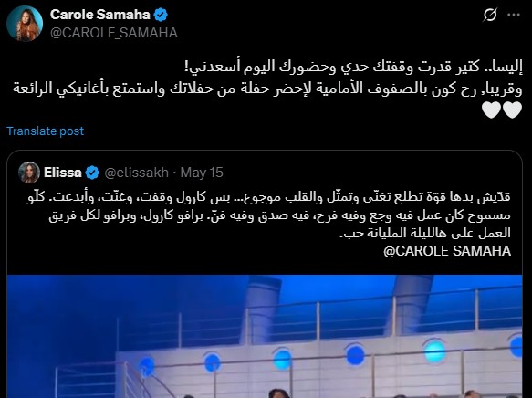Click the gray @CAROLE_SAMAHA handle under name
Viewport: 532px width, 398px height.
pos(114,33)
